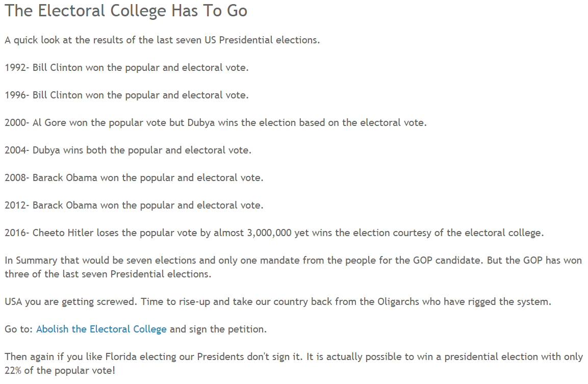Open the Abolish the Electoral College link
This screenshot has width=588, height=384.
pyautogui.click(x=101, y=329)
